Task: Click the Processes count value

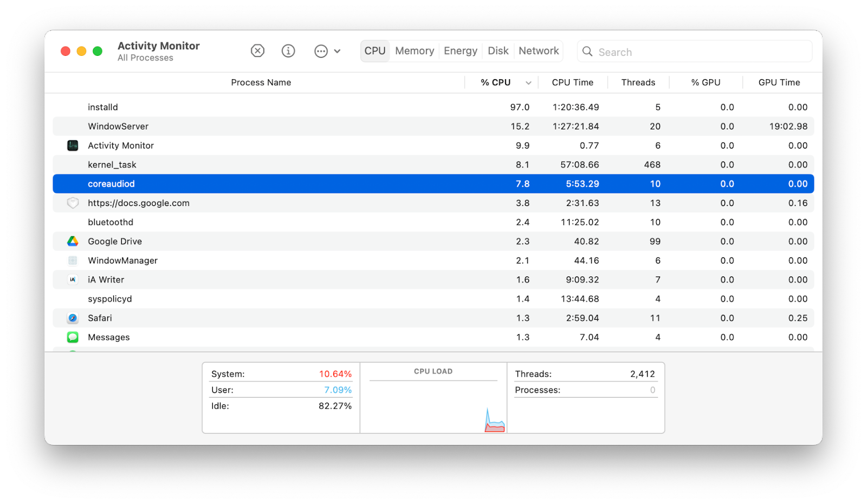Action: (652, 390)
